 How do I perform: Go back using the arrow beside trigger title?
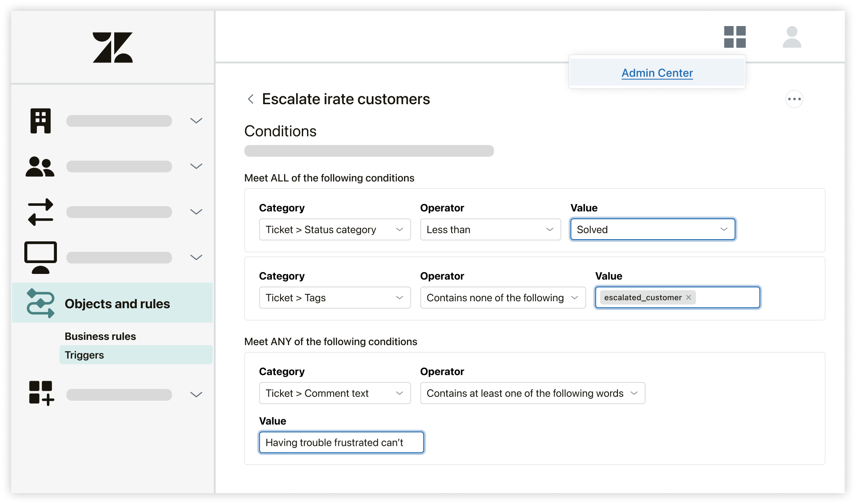click(251, 99)
